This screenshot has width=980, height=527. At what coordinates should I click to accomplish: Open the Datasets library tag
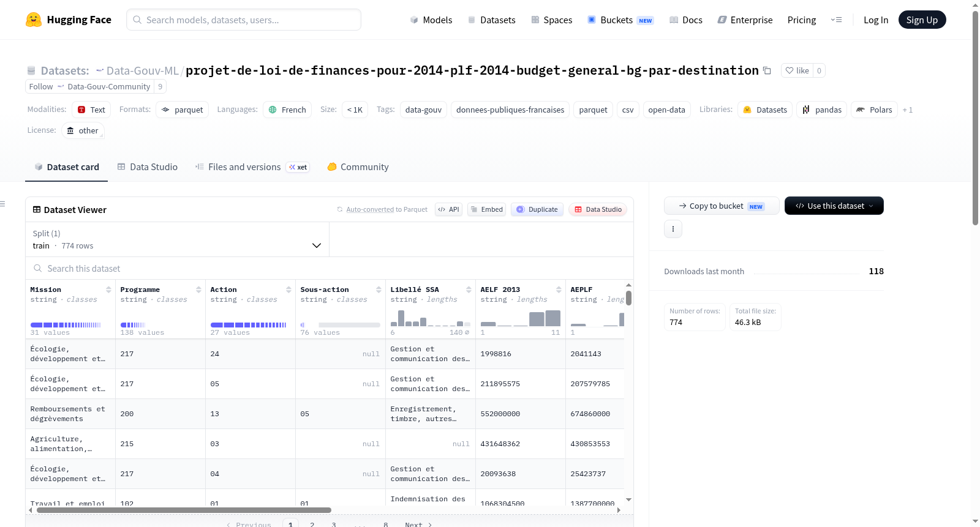(x=765, y=110)
